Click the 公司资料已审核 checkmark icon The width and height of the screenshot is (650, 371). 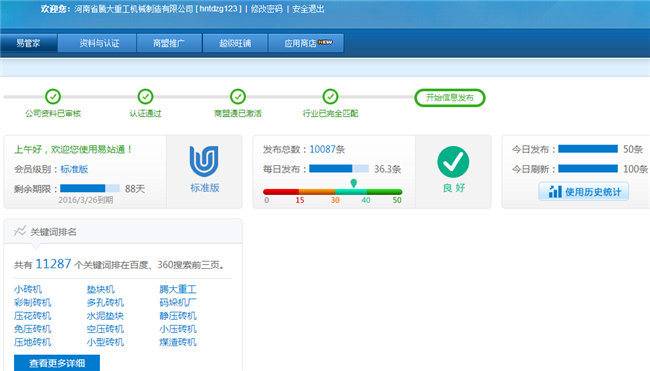tap(53, 97)
